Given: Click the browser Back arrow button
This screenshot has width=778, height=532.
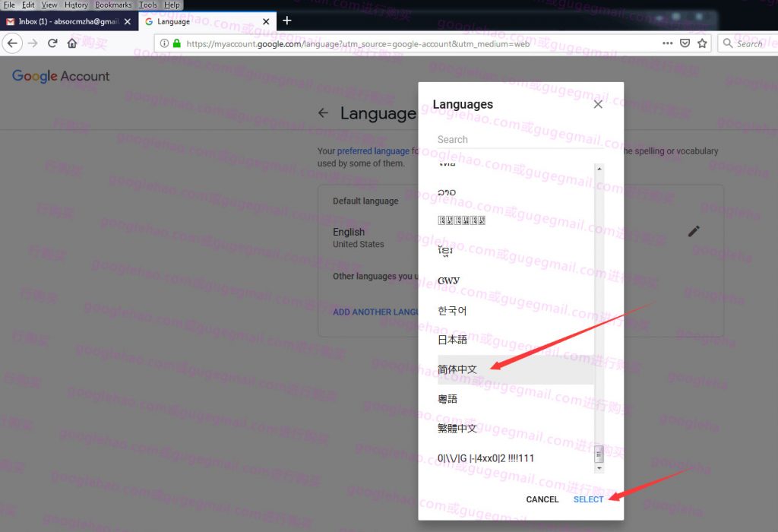Looking at the screenshot, I should click(12, 43).
